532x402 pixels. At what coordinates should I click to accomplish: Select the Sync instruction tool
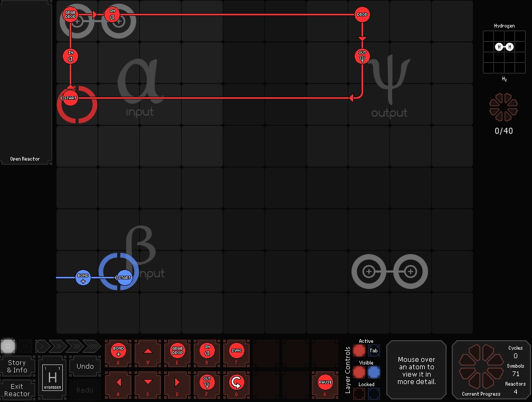pyautogui.click(x=236, y=351)
